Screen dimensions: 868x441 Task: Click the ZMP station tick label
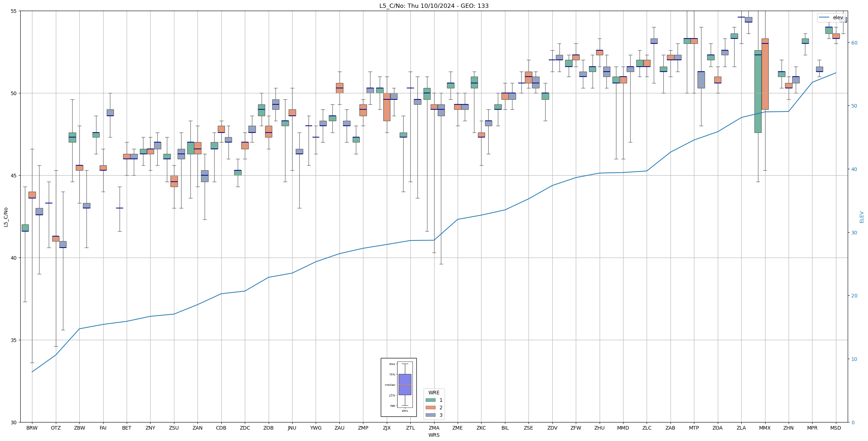[x=363, y=428]
